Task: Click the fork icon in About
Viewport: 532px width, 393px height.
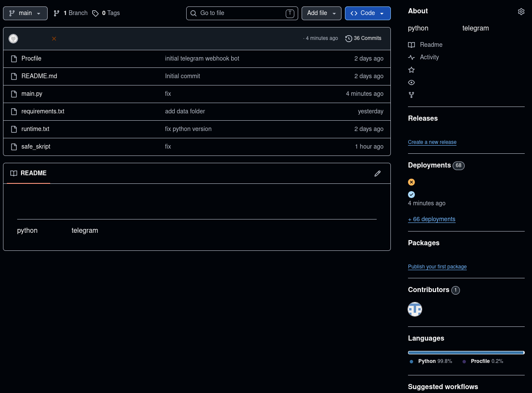Action: pyautogui.click(x=411, y=95)
